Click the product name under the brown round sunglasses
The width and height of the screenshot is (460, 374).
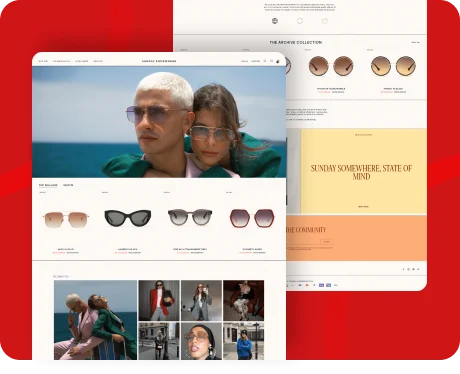(331, 89)
